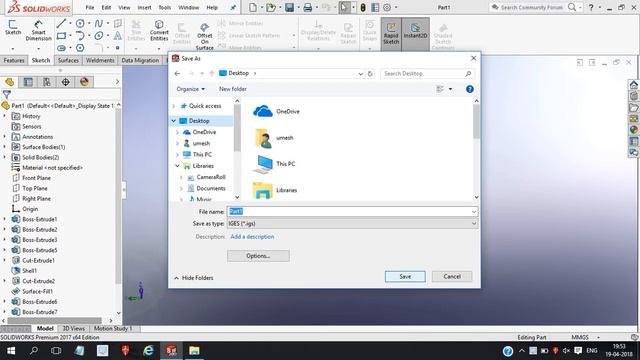Click the Save icon in toolbar
This screenshot has width=640, height=360.
coord(289,7)
